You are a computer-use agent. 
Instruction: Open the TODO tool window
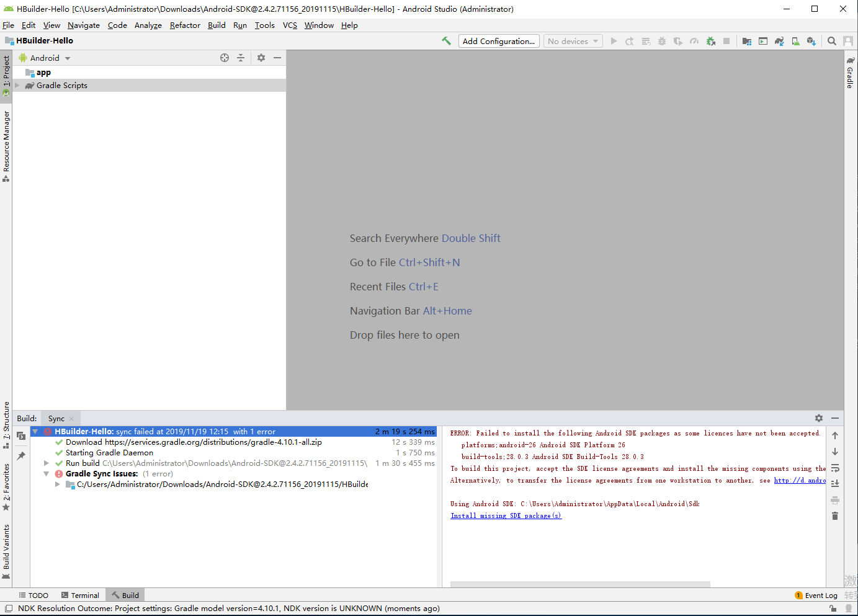(34, 596)
